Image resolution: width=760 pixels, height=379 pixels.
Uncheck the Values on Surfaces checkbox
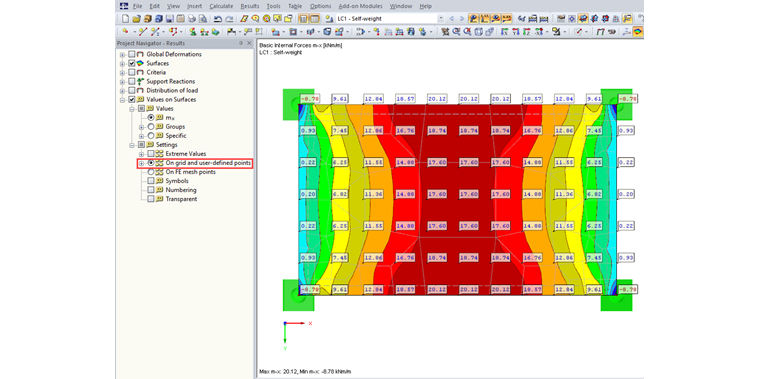pyautogui.click(x=132, y=99)
